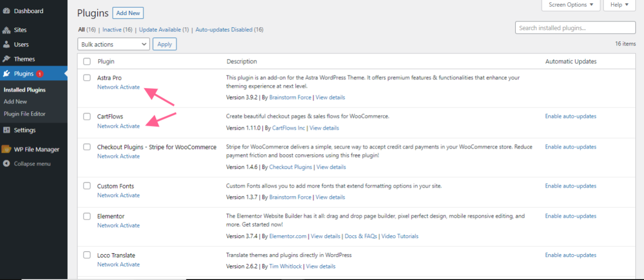Enable auto-updates for Elementor

click(571, 216)
